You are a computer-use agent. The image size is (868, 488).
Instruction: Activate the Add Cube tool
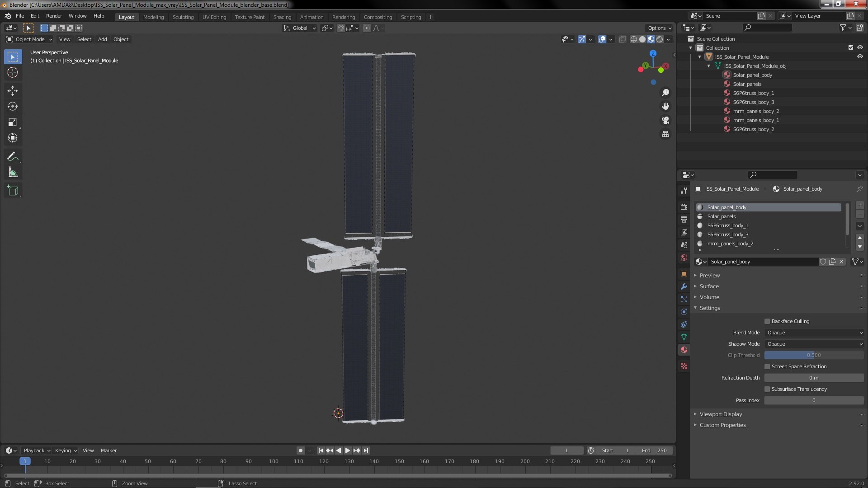(x=13, y=191)
